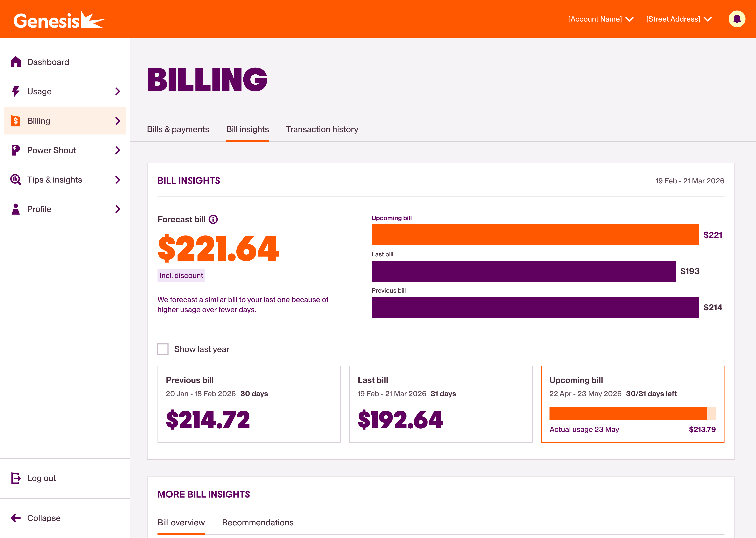
Task: Click the purple Last bill chart bar
Action: click(524, 271)
